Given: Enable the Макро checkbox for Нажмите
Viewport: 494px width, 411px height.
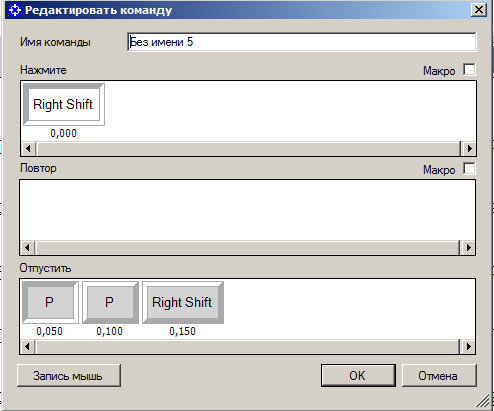Looking at the screenshot, I should 469,70.
